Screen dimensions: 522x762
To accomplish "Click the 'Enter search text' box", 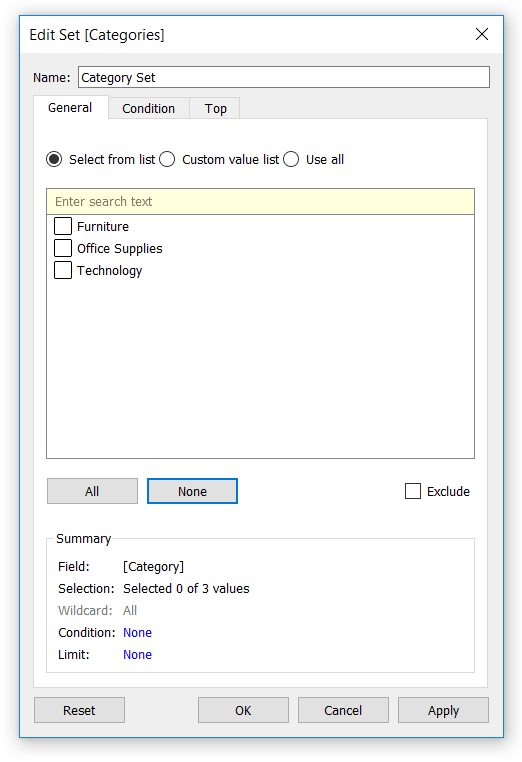I will point(261,202).
